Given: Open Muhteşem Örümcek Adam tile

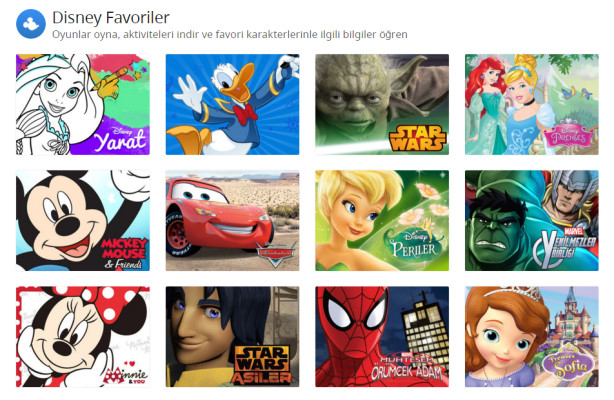Looking at the screenshot, I should click(x=382, y=337).
